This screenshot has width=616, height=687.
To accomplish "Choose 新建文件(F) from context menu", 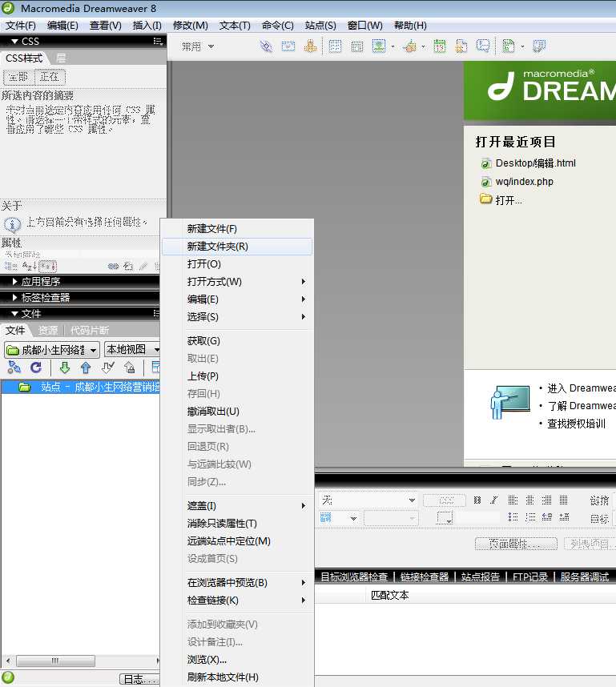I will pos(237,229).
